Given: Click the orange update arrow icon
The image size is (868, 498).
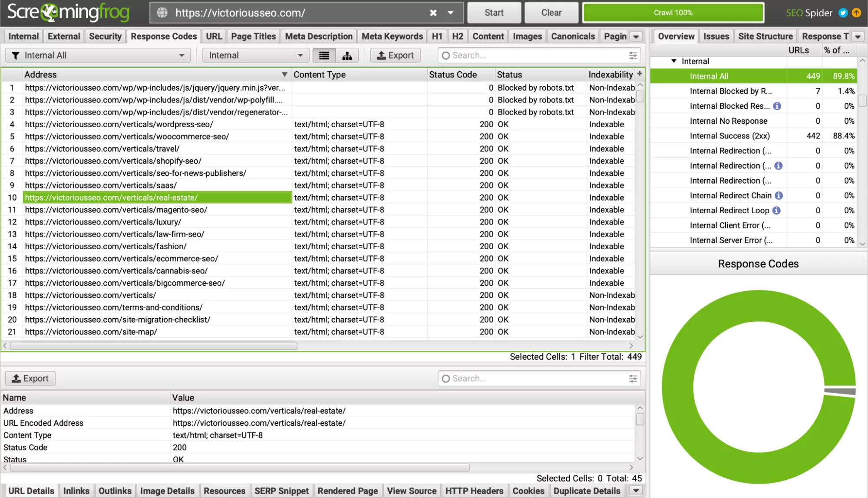Looking at the screenshot, I should (x=856, y=13).
